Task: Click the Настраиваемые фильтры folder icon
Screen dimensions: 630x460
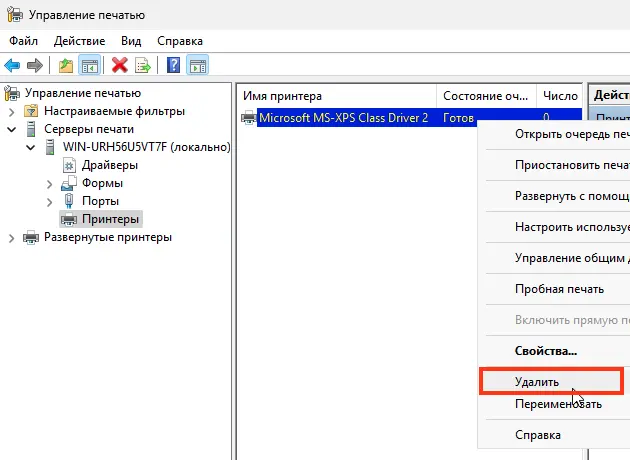Action: pyautogui.click(x=31, y=111)
